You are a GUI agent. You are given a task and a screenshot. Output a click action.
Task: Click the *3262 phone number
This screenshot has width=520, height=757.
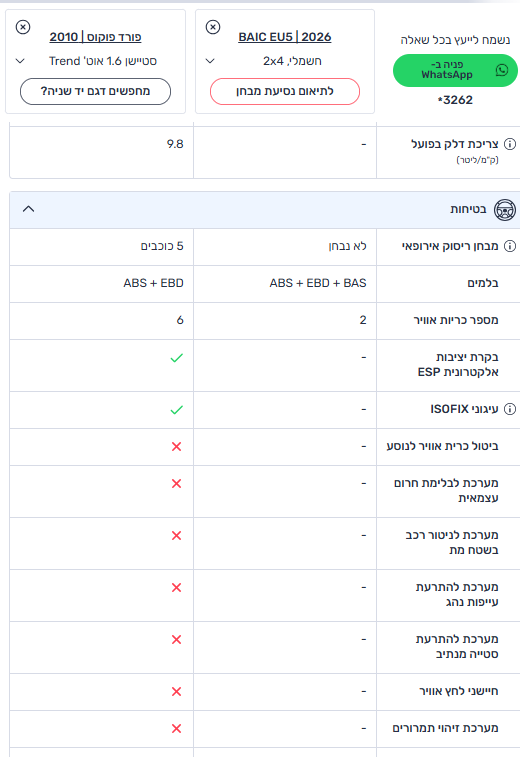tap(455, 100)
